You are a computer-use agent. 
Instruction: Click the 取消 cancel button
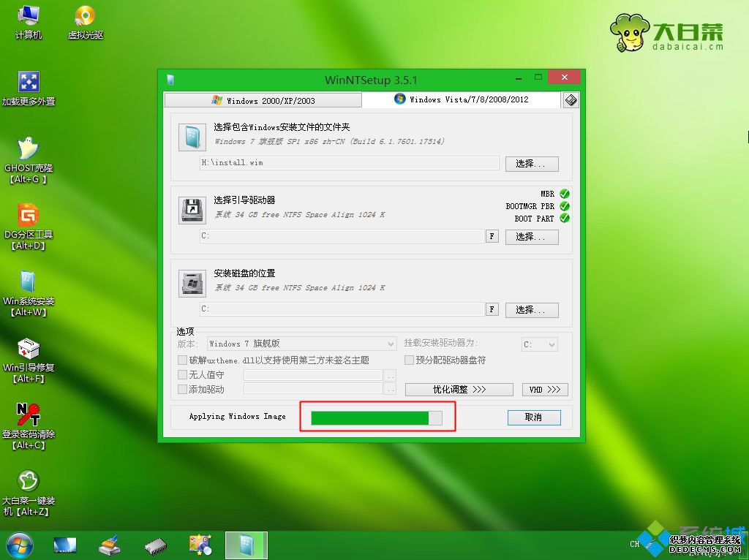[x=534, y=417]
